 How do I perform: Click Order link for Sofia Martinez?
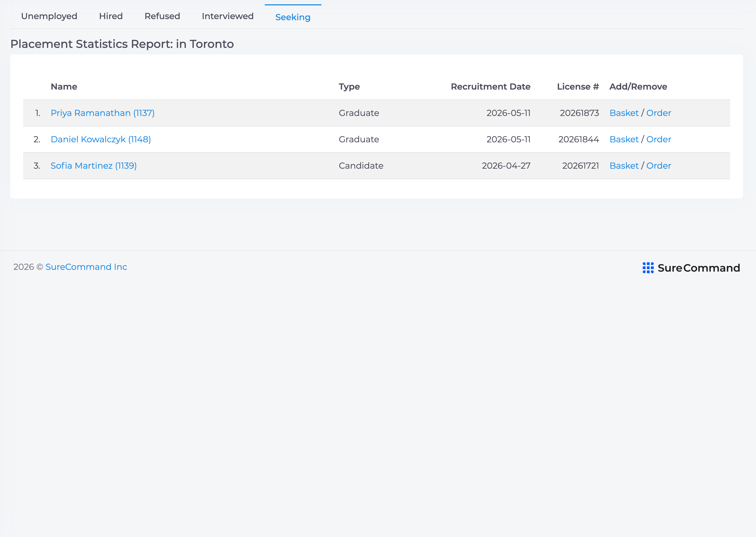coord(659,166)
